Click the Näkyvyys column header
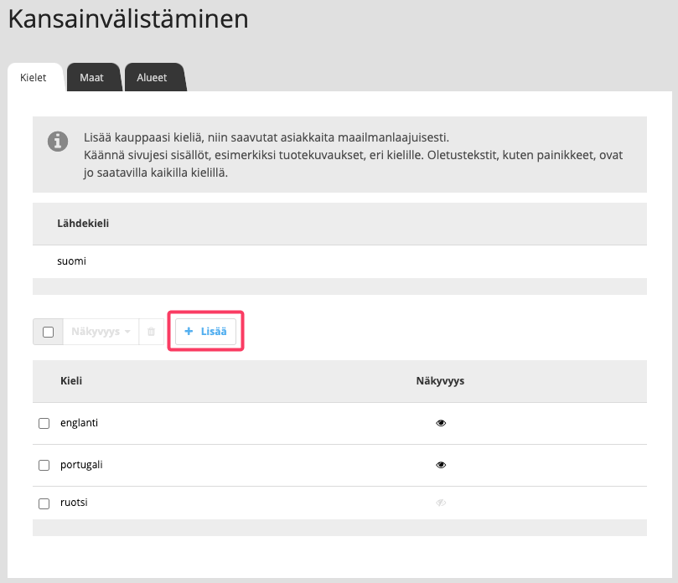Viewport: 678px width, 583px height. (x=440, y=381)
